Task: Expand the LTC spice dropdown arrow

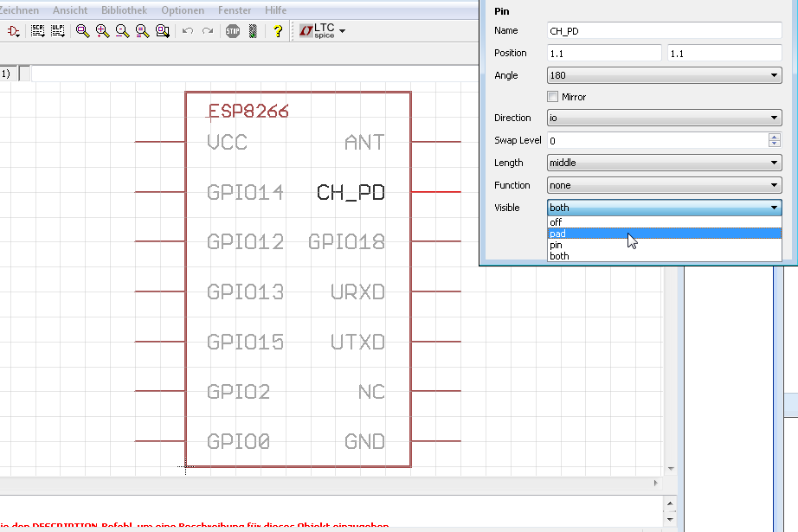Action: coord(343,31)
